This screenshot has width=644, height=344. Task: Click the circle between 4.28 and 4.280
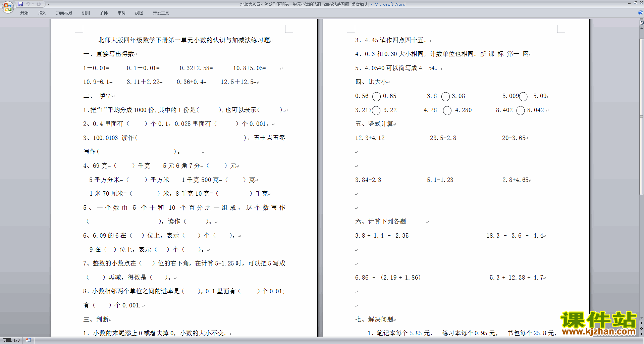447,110
